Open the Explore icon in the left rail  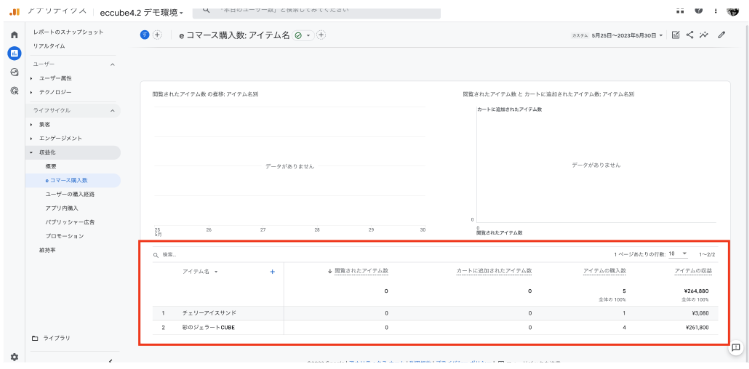click(14, 72)
